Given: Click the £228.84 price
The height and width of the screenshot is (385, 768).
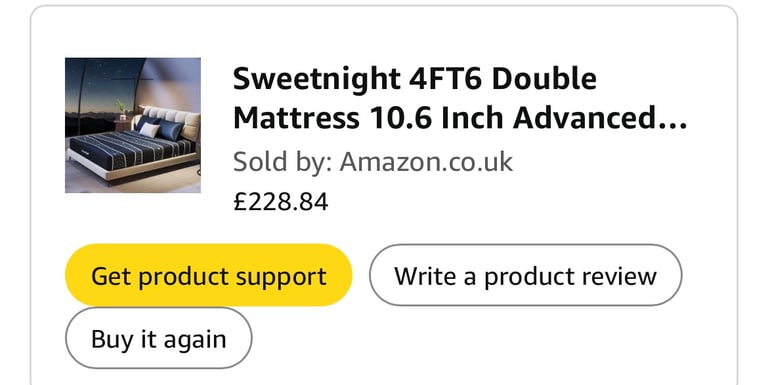Looking at the screenshot, I should (281, 202).
